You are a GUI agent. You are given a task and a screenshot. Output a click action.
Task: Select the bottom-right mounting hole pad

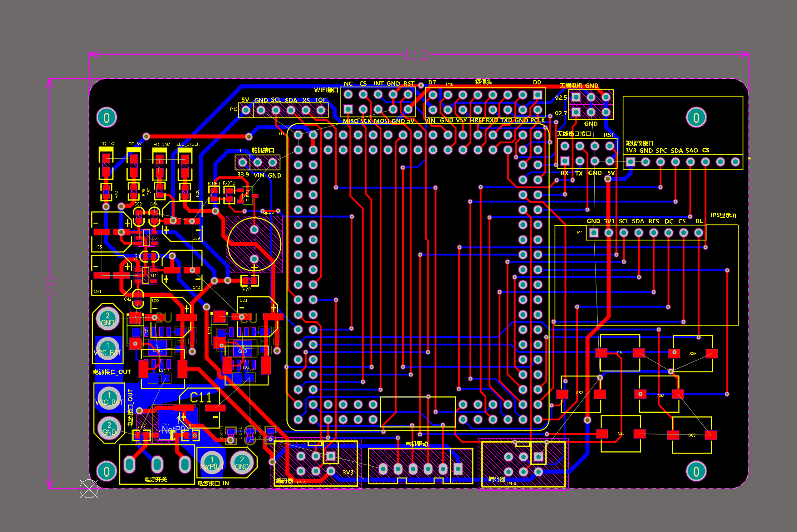click(696, 472)
